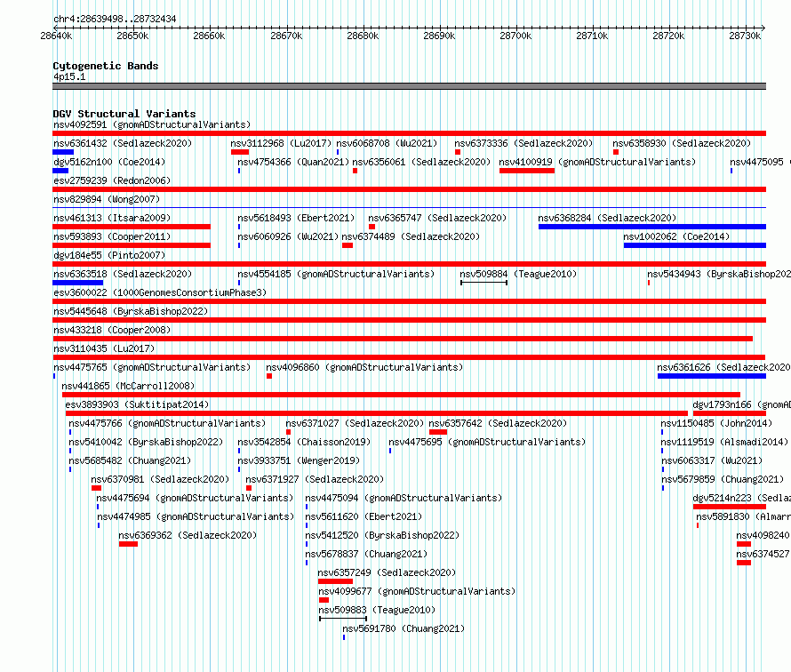Click nsv4475765 gnomAD variant label
Image resolution: width=791 pixels, height=672 pixels.
point(152,367)
